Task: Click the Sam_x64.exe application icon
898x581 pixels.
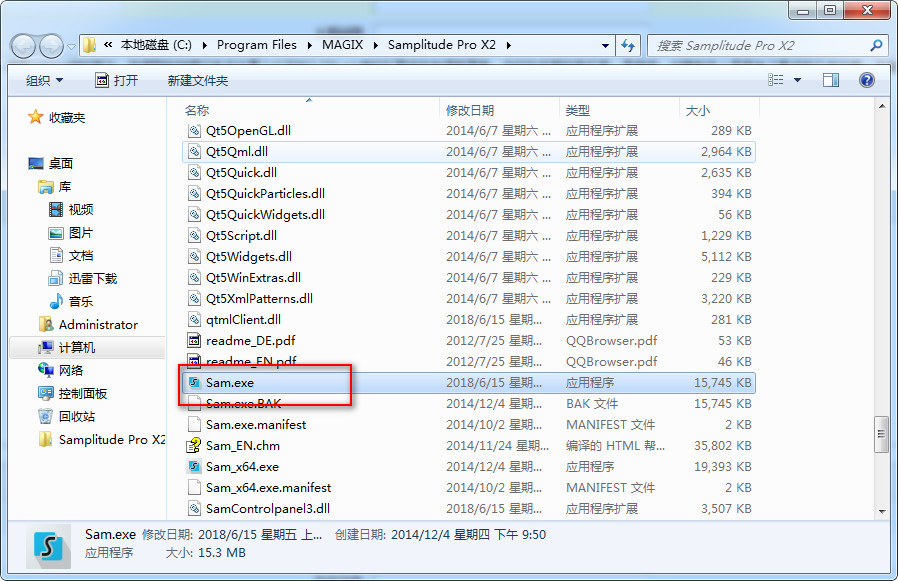Action: [x=195, y=466]
